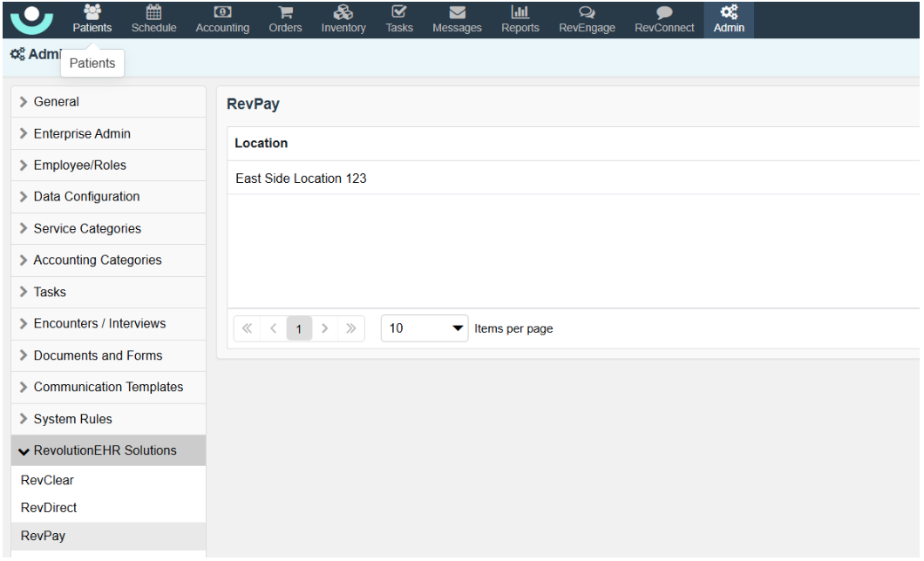
Task: Expand the Employee/Roles section
Action: (108, 166)
